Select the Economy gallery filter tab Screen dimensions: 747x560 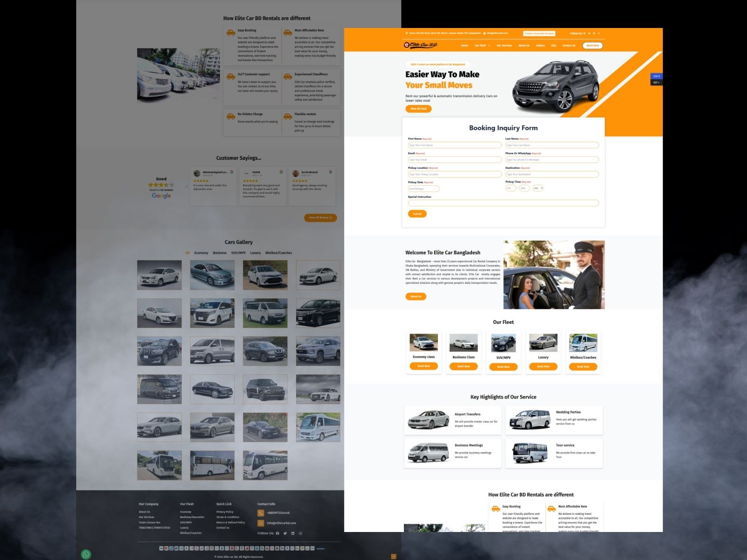(201, 253)
